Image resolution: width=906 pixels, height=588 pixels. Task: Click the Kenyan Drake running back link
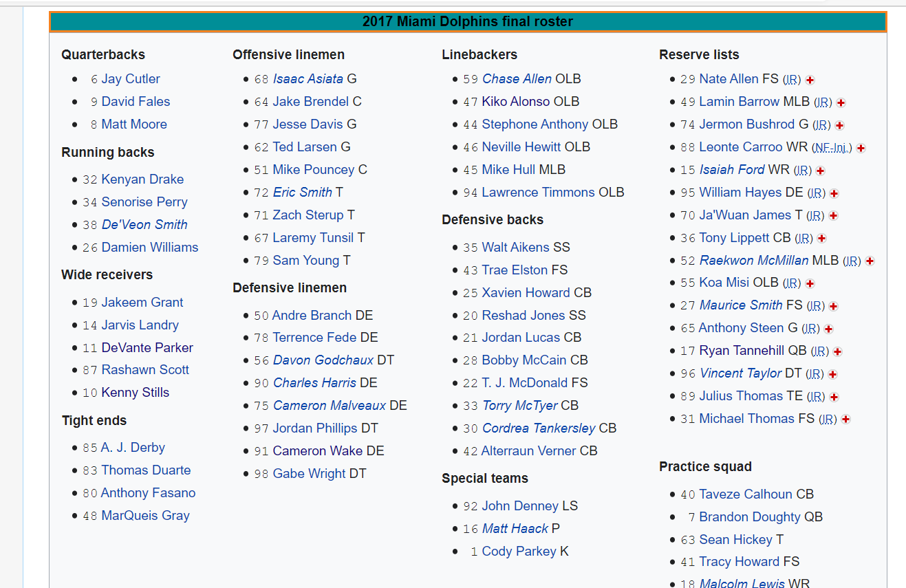click(x=142, y=179)
